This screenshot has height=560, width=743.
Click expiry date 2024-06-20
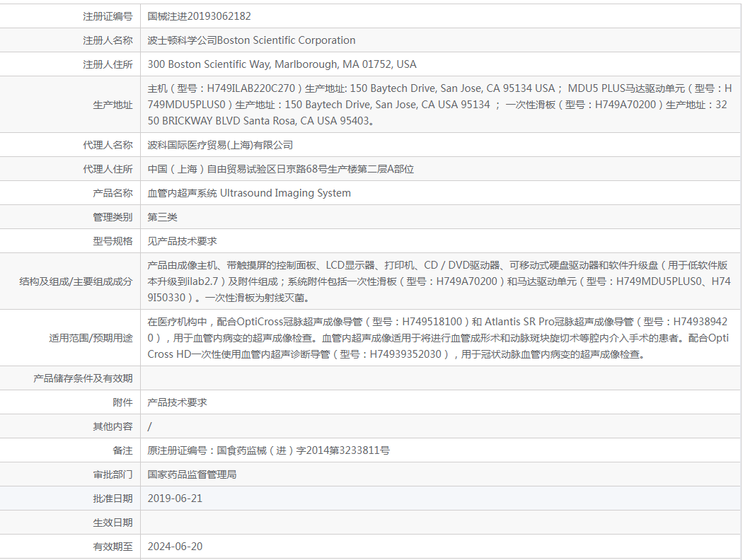(x=175, y=547)
